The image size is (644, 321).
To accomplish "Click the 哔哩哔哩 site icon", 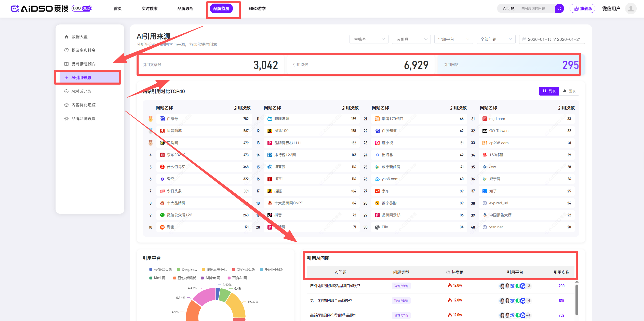I will click(270, 119).
